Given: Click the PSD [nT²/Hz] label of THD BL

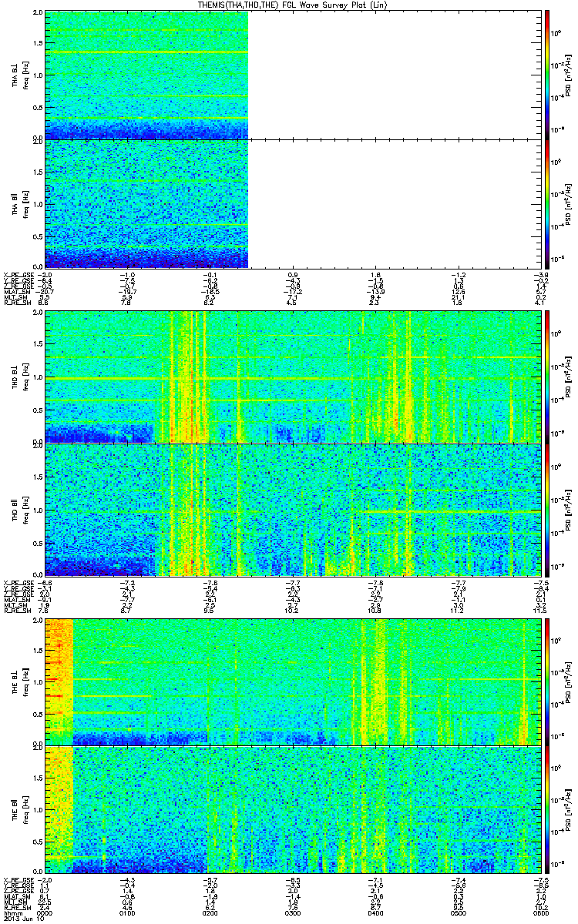Looking at the screenshot, I should [568, 376].
